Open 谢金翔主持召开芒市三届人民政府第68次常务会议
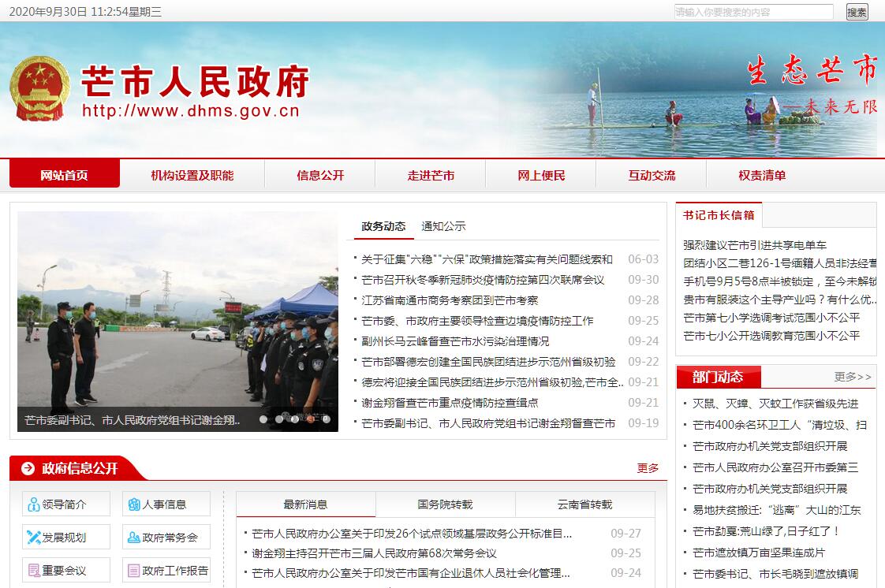Image resolution: width=885 pixels, height=588 pixels. coord(374,553)
